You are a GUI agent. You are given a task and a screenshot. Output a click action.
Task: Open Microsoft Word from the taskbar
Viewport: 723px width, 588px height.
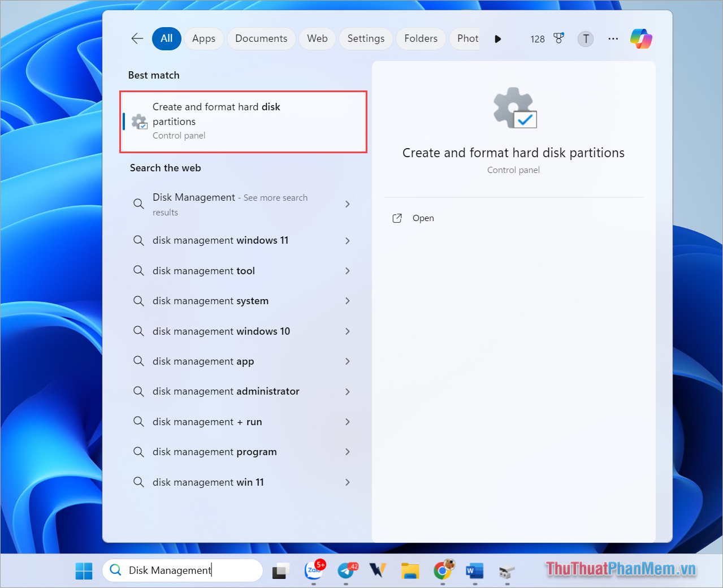tap(474, 570)
